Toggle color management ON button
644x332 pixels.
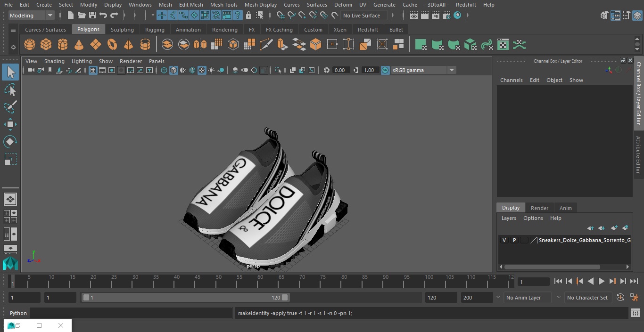click(x=385, y=70)
